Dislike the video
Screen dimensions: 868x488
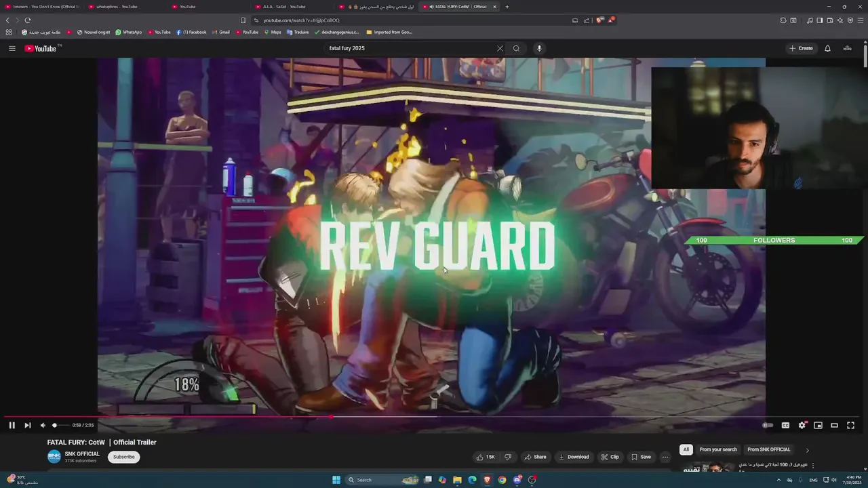508,457
